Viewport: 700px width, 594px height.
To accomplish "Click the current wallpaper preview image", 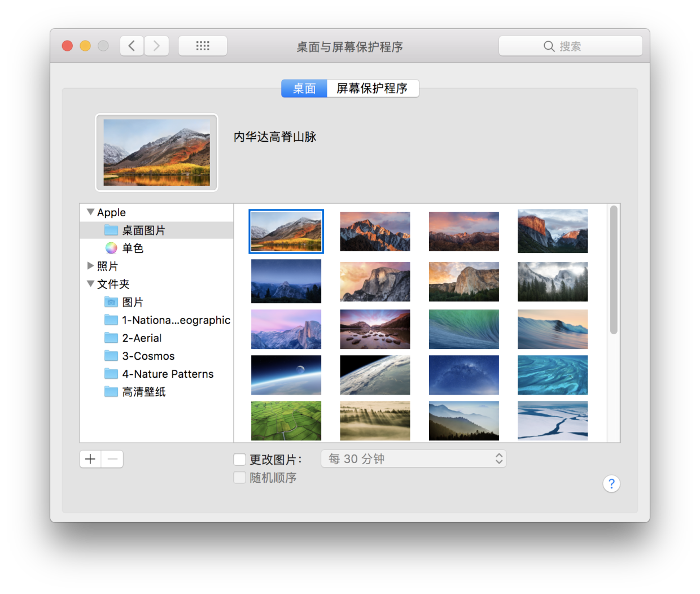I will 156,152.
